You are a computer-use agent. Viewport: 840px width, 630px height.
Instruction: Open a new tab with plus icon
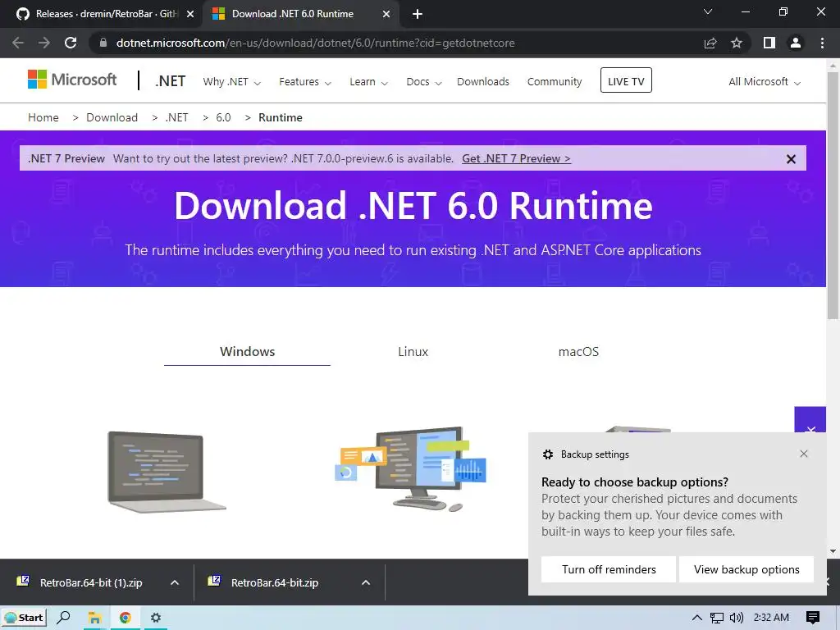tap(418, 14)
